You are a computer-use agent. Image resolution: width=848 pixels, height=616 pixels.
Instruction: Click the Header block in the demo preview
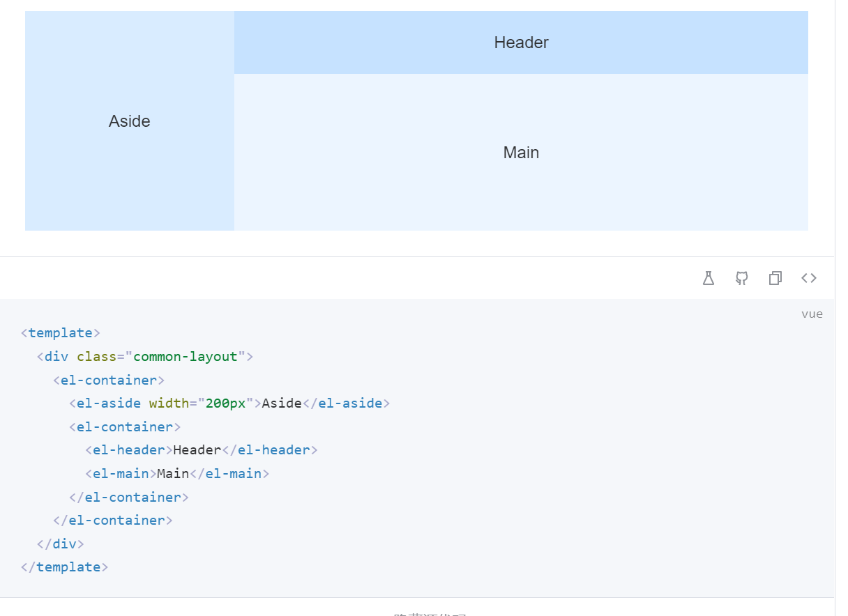pyautogui.click(x=521, y=43)
